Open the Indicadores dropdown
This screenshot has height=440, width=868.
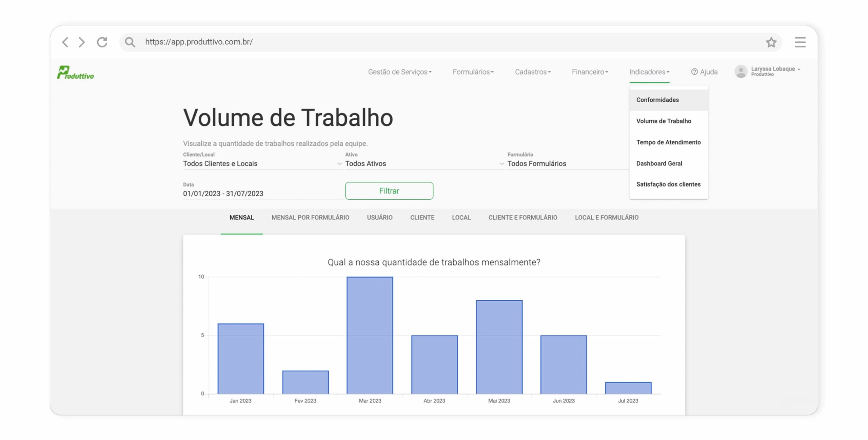click(649, 72)
